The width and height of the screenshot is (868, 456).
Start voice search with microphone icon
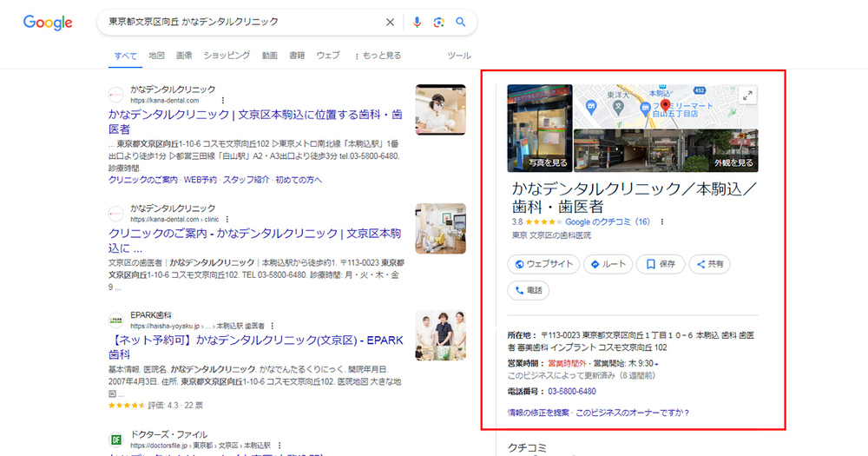pos(417,22)
